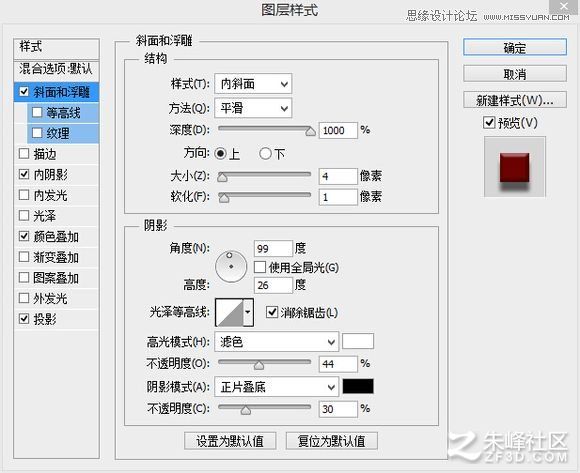Viewport: 580px width, 473px height.
Task: Open the 样式 内斜面 dropdown
Action: pyautogui.click(x=253, y=84)
